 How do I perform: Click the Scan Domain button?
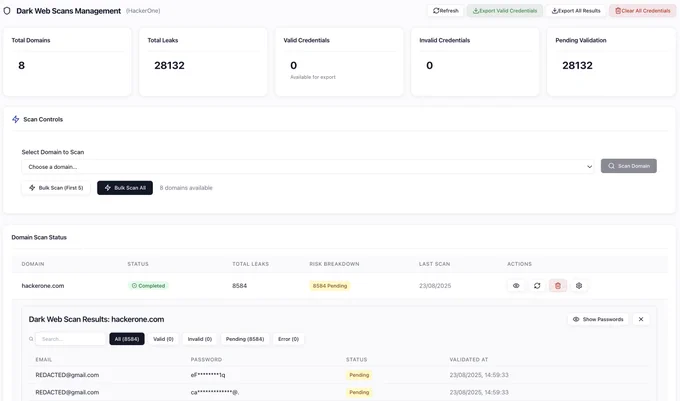628,166
